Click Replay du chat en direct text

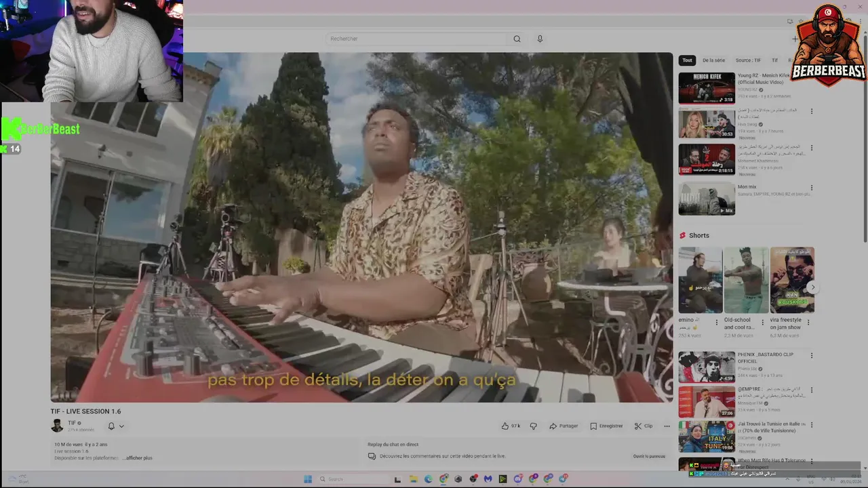pos(393,445)
